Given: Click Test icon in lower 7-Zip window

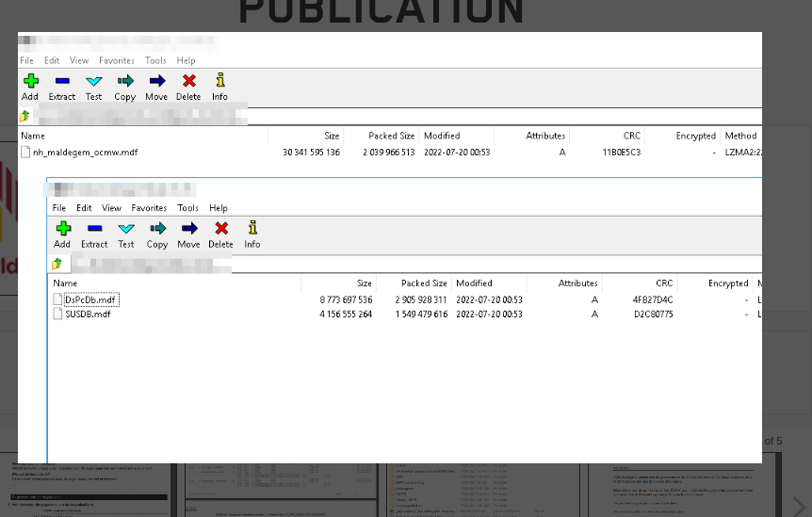Looking at the screenshot, I should pos(126,228).
